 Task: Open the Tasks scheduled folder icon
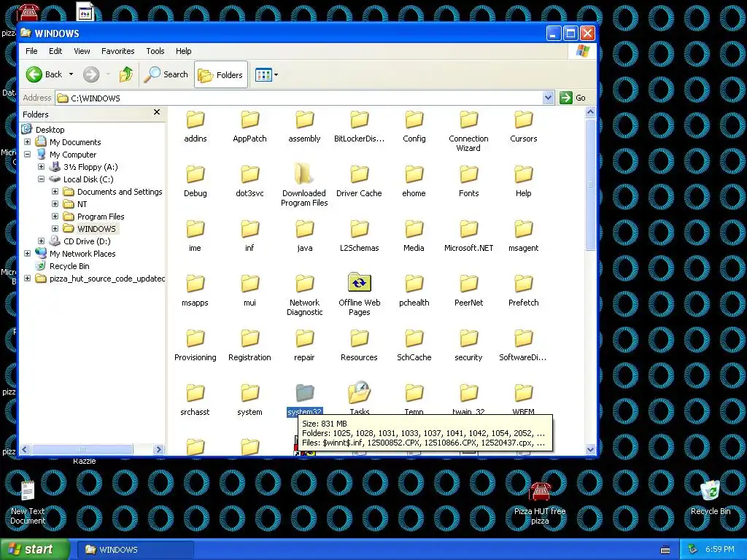tap(359, 392)
